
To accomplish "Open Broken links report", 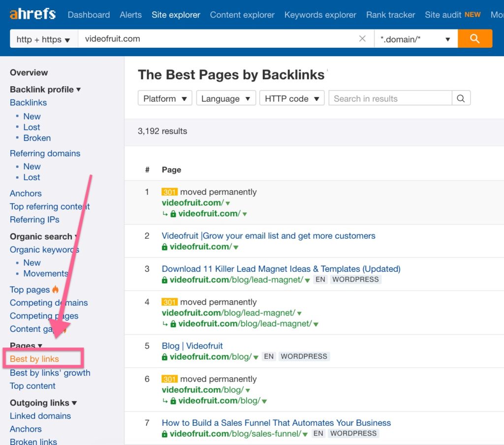I will [x=33, y=442].
